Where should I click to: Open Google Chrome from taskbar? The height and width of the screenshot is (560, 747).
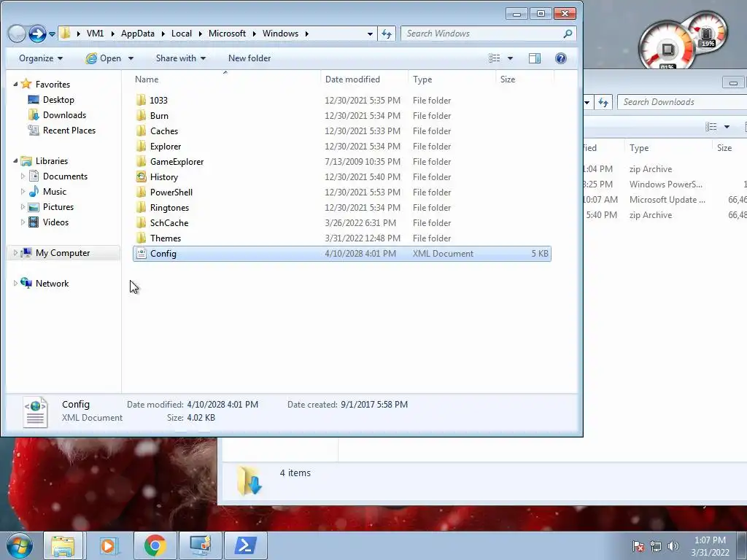pyautogui.click(x=155, y=545)
